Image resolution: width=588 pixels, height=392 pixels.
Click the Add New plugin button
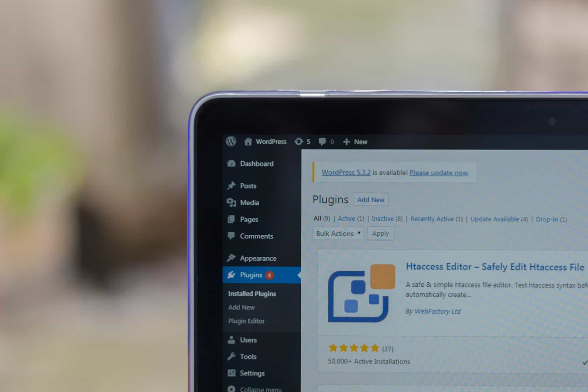click(370, 199)
